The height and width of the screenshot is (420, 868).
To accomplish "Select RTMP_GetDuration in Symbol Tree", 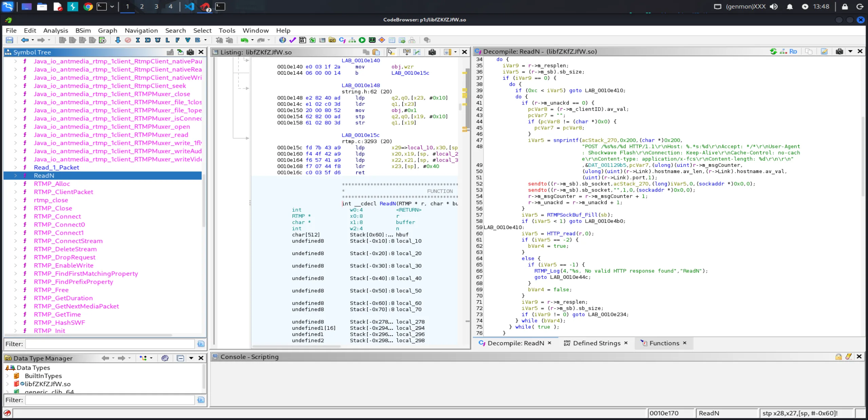I will pyautogui.click(x=63, y=298).
